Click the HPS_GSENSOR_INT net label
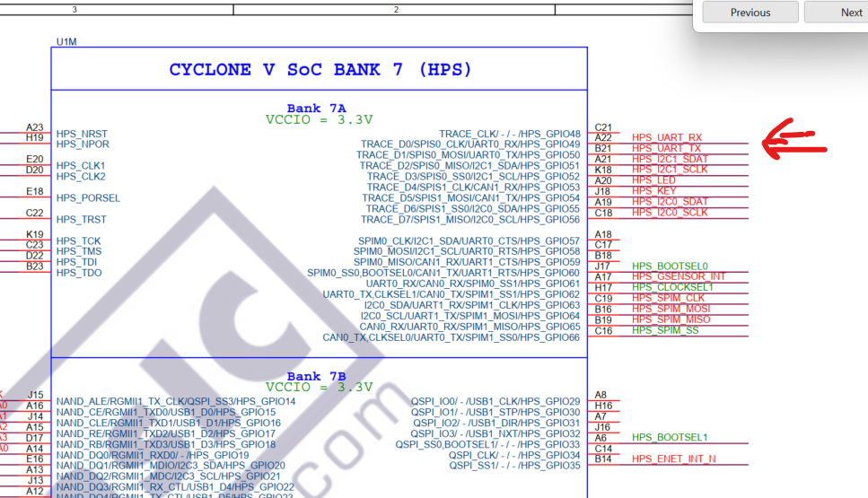The width and height of the screenshot is (868, 498). pyautogui.click(x=679, y=276)
